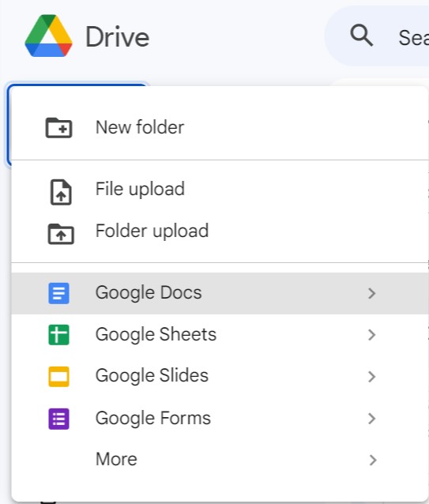The width and height of the screenshot is (429, 504).
Task: Select File upload menu entry
Action: point(220,189)
